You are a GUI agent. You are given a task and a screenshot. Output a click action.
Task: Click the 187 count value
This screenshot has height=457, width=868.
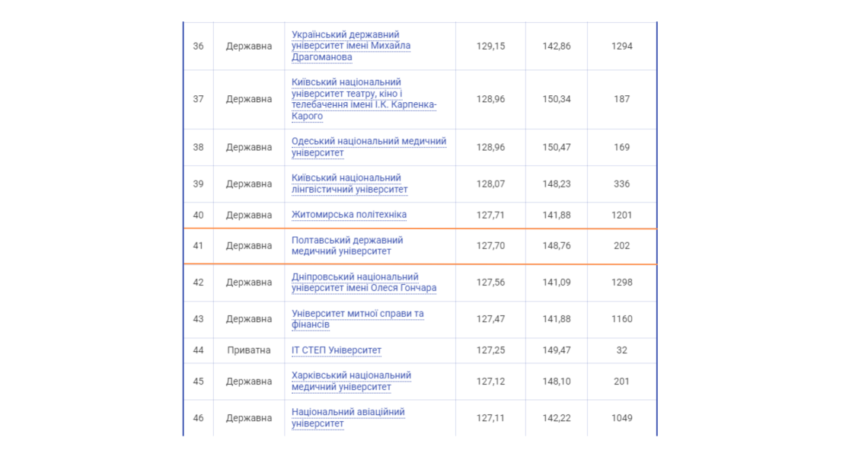(621, 99)
